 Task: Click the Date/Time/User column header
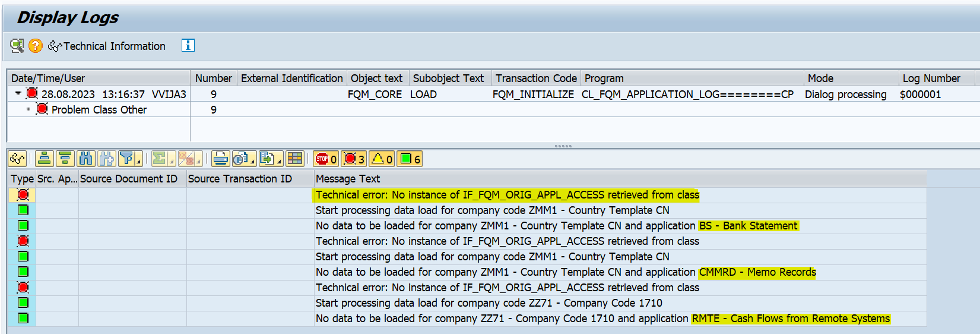tap(99, 78)
